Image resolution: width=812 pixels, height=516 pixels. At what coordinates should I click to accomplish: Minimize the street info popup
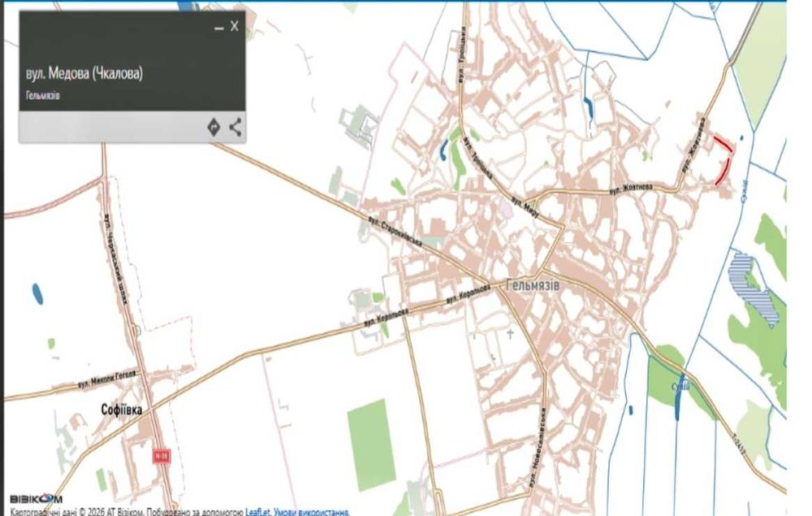(219, 28)
